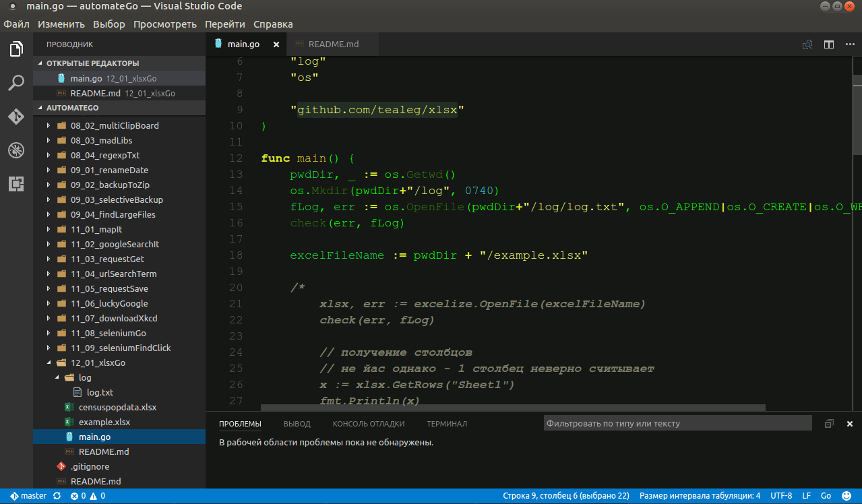
Task: Close the main.go editor tab
Action: click(276, 44)
